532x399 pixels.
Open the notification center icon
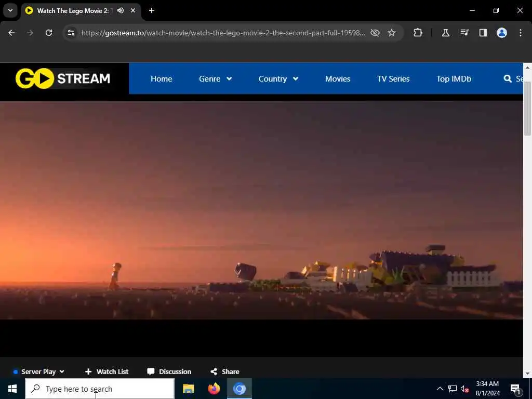pyautogui.click(x=515, y=389)
